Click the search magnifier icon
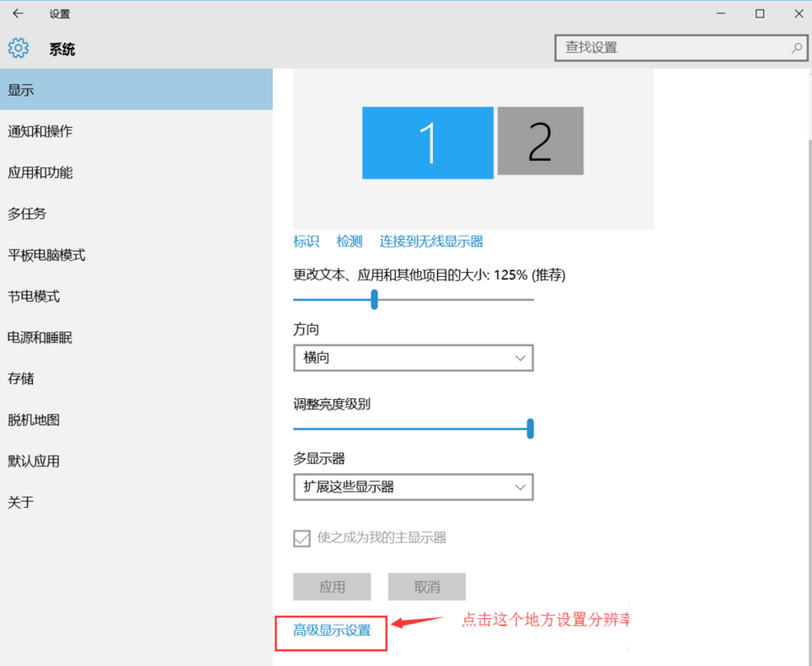The image size is (812, 666). click(x=797, y=48)
